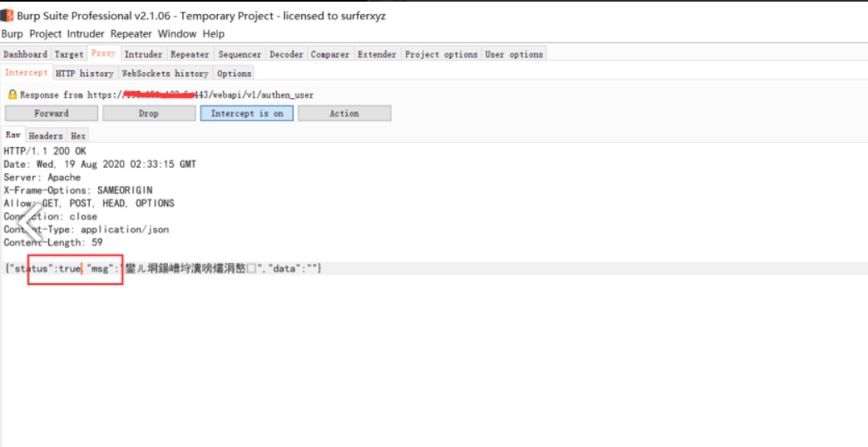Click the Connection: close line
The height and width of the screenshot is (447, 868).
pos(51,216)
